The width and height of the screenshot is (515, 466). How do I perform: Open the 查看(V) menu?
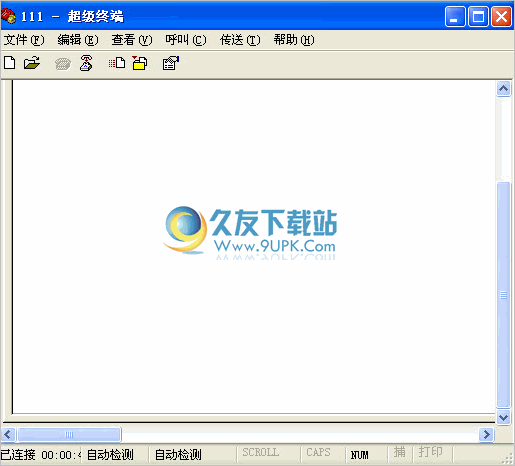point(132,40)
